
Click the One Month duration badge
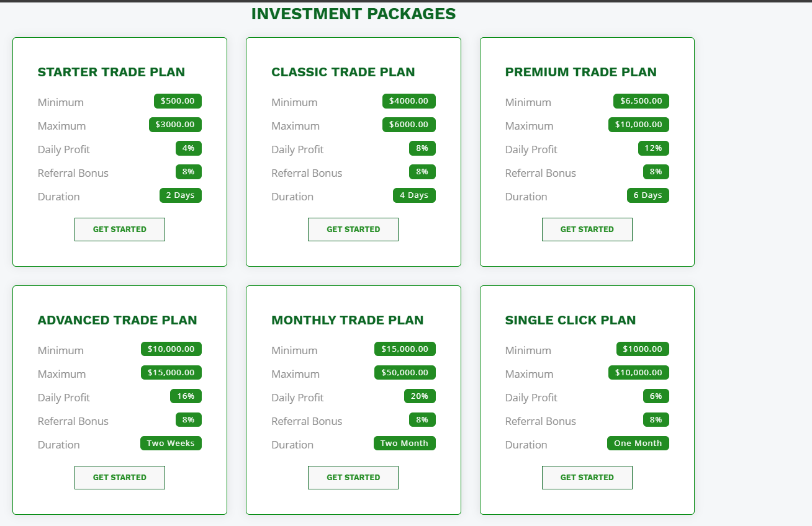coord(638,444)
